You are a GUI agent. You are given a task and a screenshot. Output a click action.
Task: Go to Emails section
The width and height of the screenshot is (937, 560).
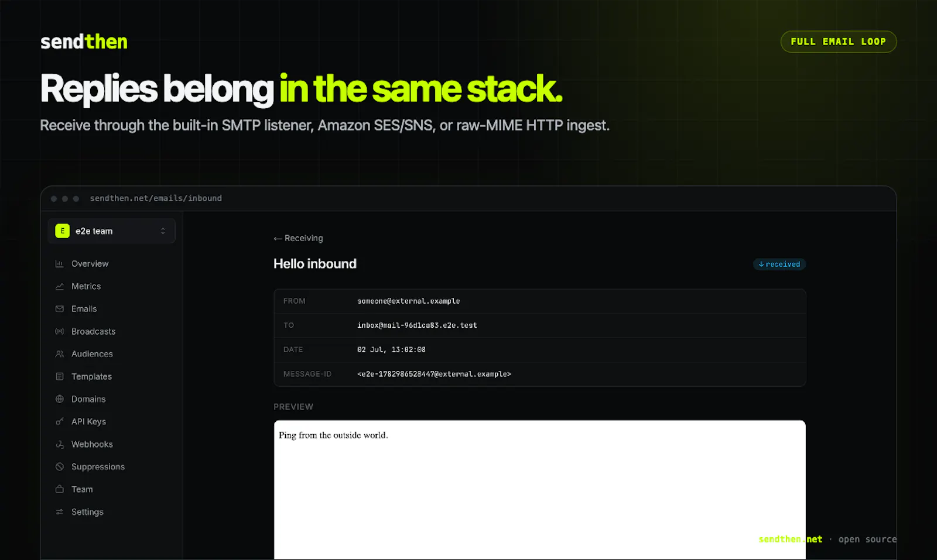click(84, 309)
